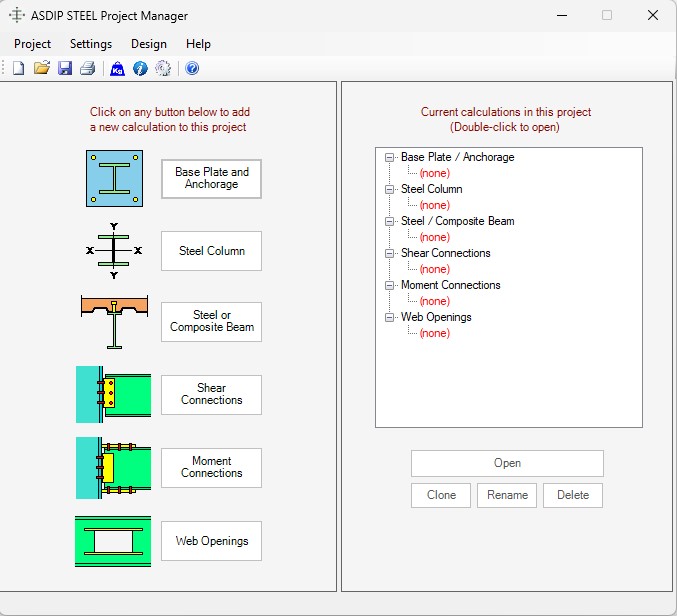Close the ASDIP STEEL Project Manager window
Viewport: 677px width, 616px height.
pyautogui.click(x=652, y=16)
